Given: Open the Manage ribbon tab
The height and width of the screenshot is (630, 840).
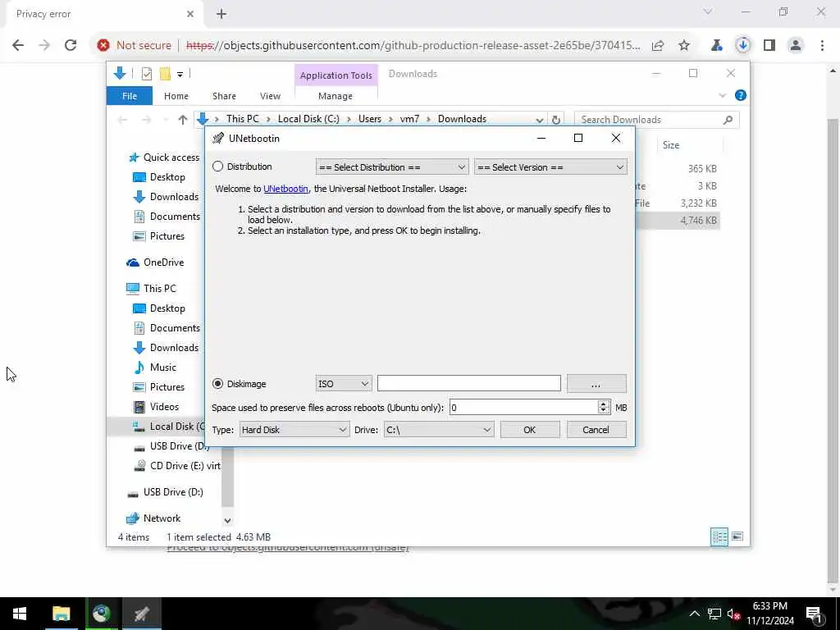Looking at the screenshot, I should 336,96.
